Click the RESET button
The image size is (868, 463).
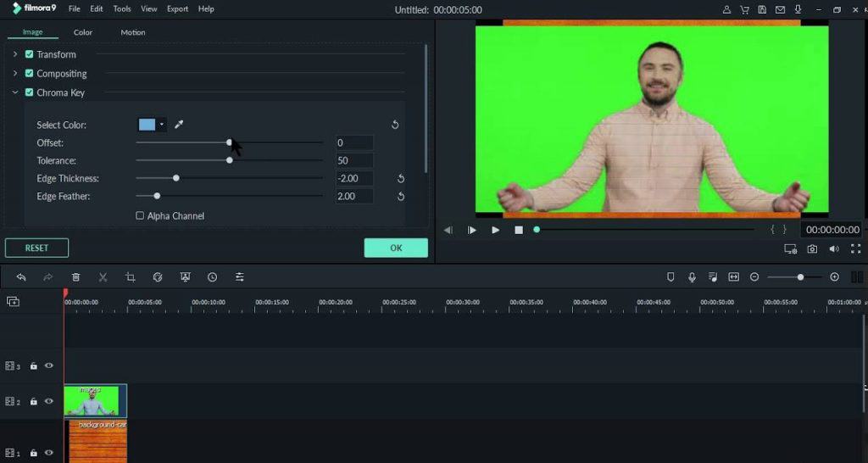click(x=36, y=248)
